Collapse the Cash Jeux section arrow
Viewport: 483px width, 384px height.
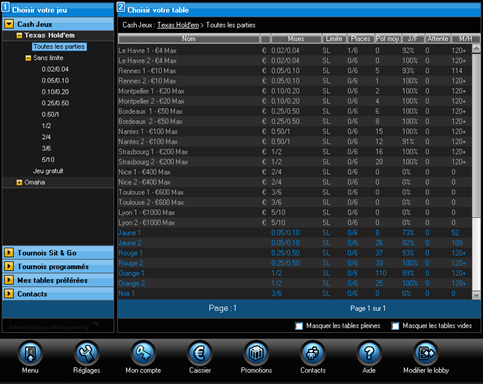[x=9, y=24]
